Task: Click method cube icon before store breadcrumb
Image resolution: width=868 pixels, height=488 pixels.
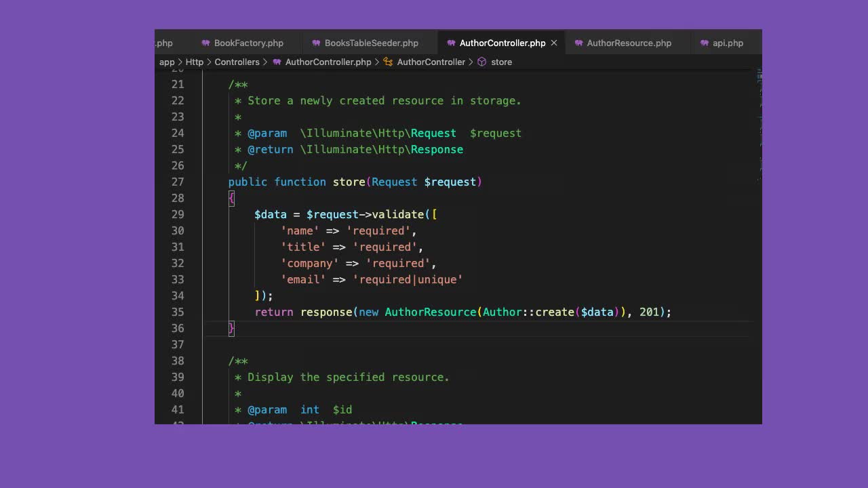Action: tap(482, 62)
